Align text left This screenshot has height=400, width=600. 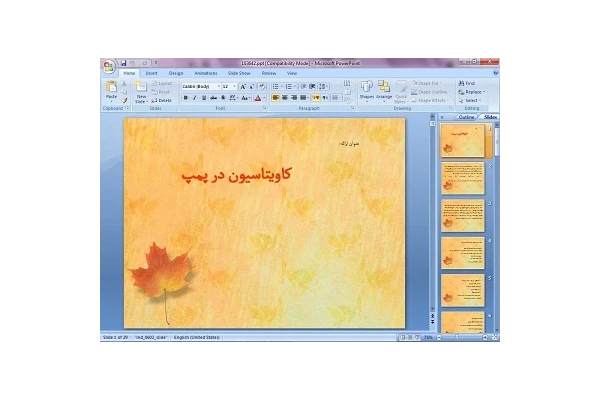point(276,98)
